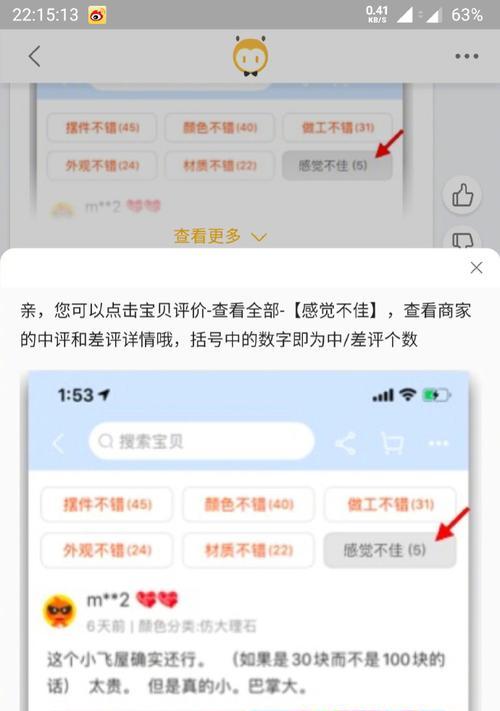Tap the dimmed 感觉不佳 (5) tag behind popup
The image size is (500, 711).
tap(337, 166)
